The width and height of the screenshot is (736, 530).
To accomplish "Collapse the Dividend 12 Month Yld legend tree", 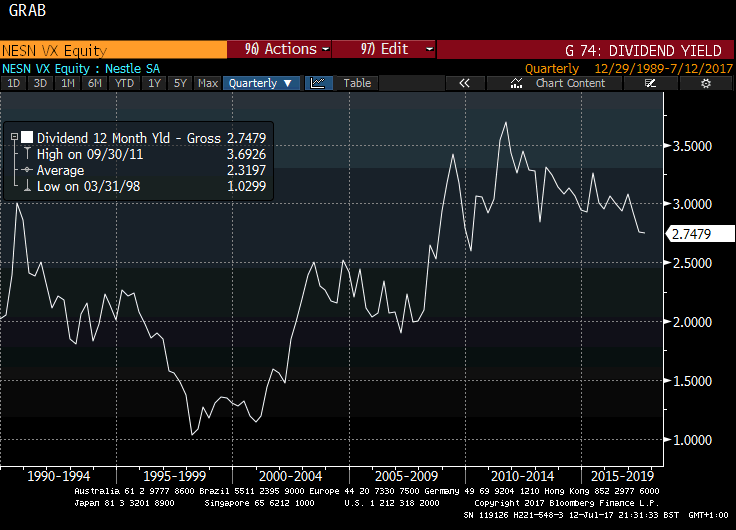I will [13, 137].
